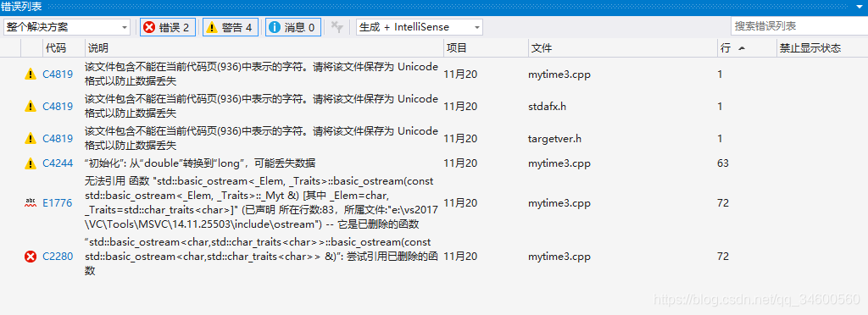Click the stdafx.h file cell
Image resolution: width=868 pixels, height=315 pixels.
click(x=547, y=106)
